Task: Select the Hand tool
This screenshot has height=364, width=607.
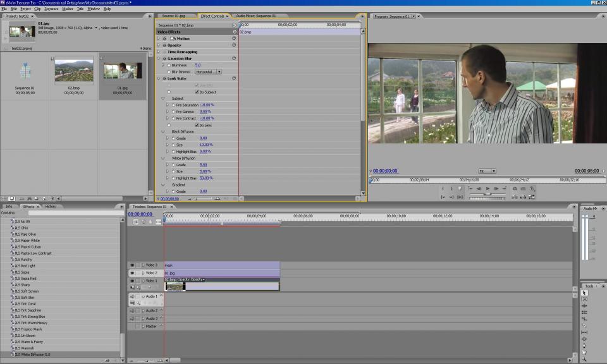Action: pos(584,352)
